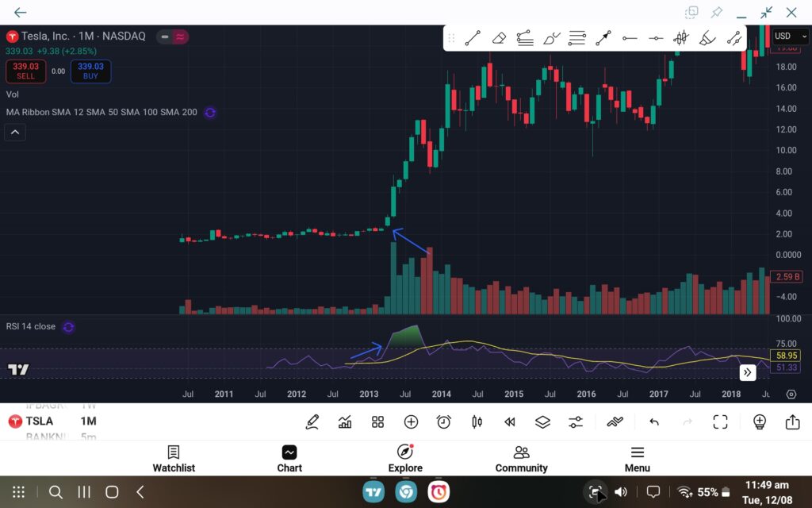
Task: Tap the RSI refresh indicator icon
Action: coord(68,327)
